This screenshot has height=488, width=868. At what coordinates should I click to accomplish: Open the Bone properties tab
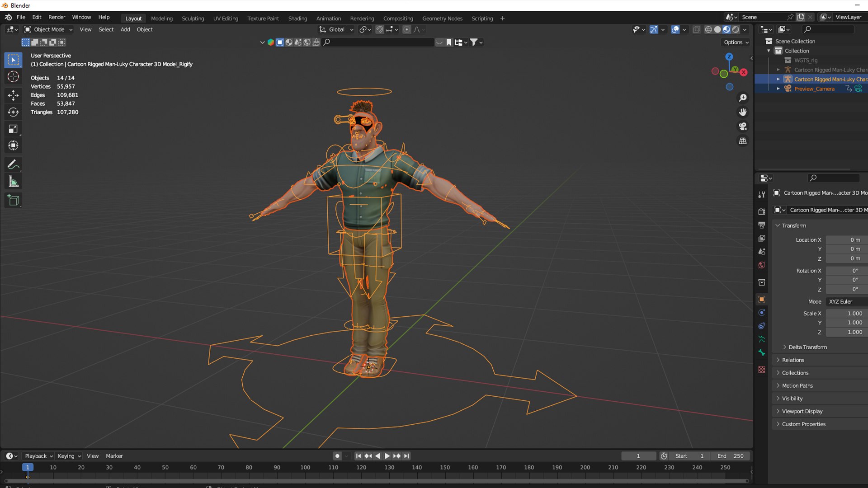pyautogui.click(x=762, y=353)
